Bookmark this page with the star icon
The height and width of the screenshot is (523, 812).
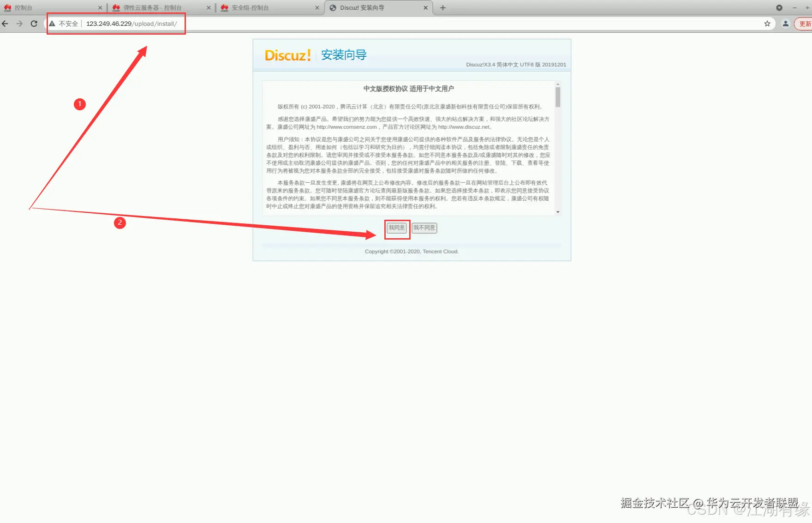click(767, 24)
